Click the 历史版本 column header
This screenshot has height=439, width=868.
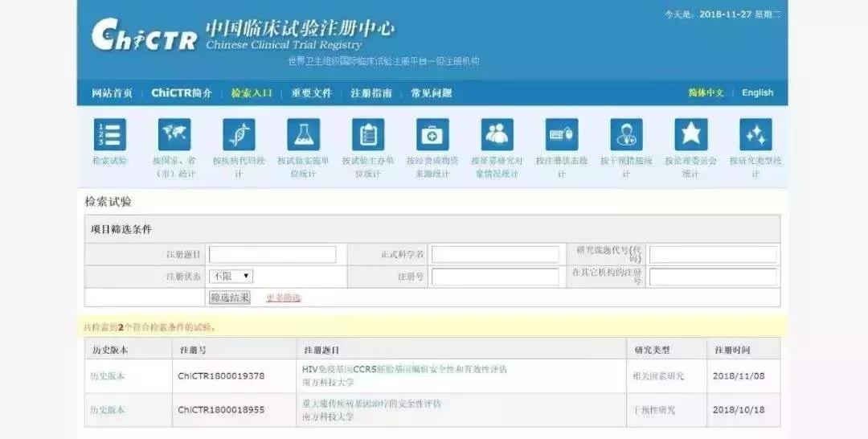point(110,350)
